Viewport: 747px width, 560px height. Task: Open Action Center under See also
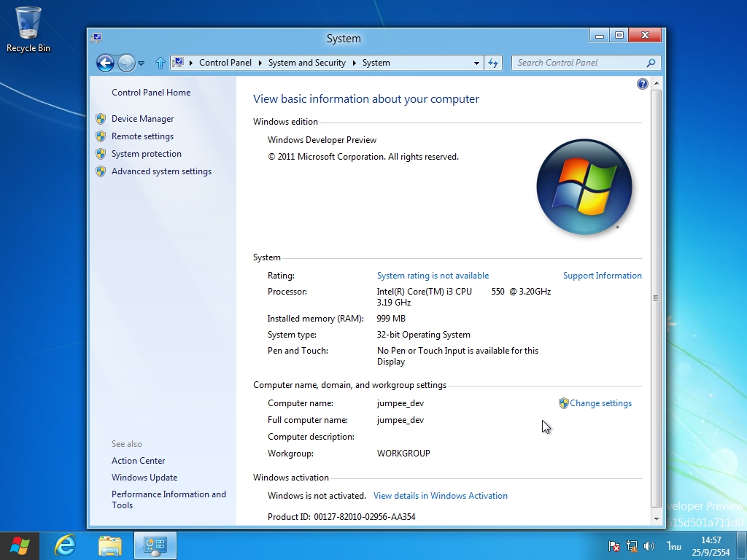coord(138,461)
